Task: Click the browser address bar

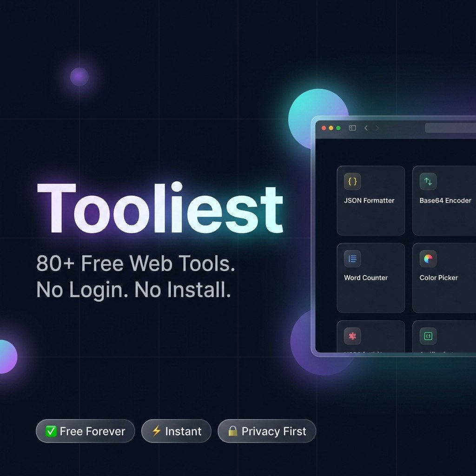Action: pos(450,128)
